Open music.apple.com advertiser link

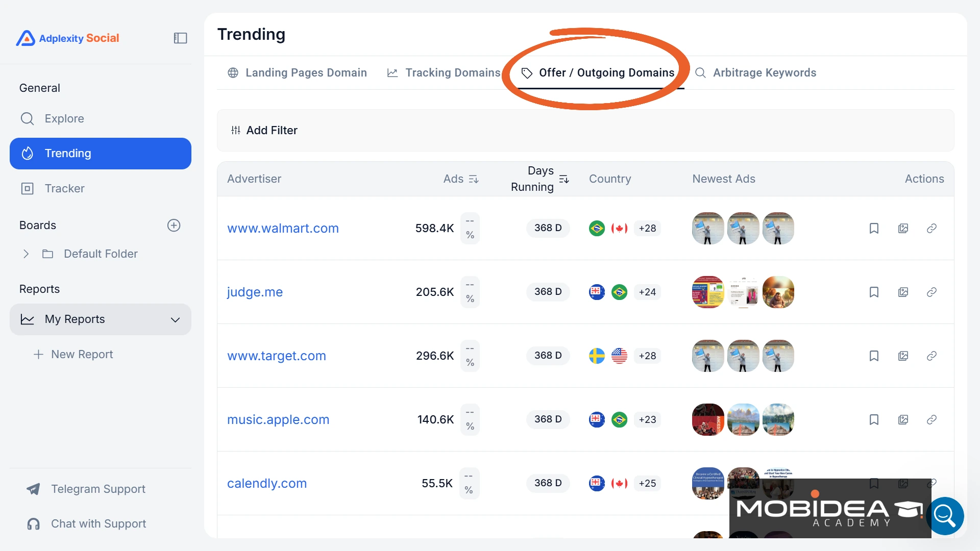[x=278, y=419]
